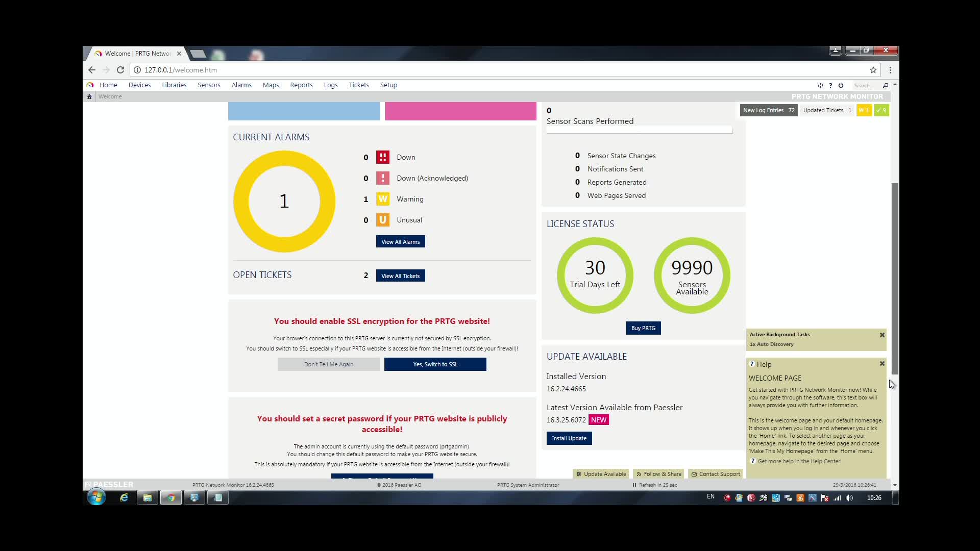Click the PRTG refresh icon in header
Image resolution: width=980 pixels, height=551 pixels.
[820, 85]
